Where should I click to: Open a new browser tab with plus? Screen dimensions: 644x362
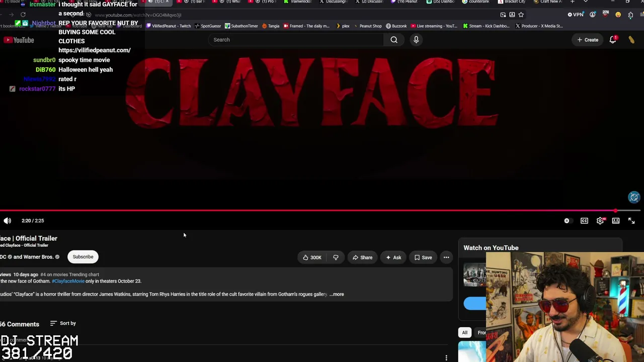click(x=572, y=2)
